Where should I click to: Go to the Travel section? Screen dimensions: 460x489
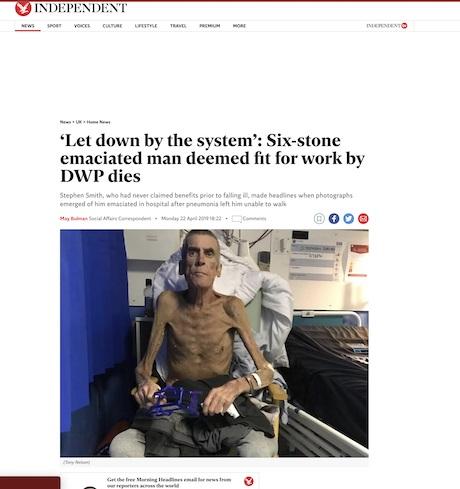[178, 26]
